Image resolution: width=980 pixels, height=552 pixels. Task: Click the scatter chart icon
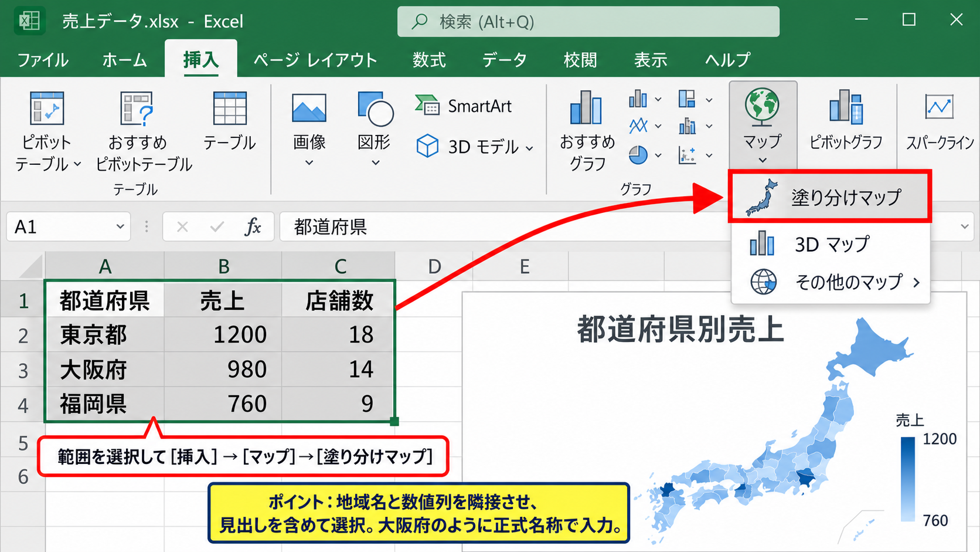687,155
